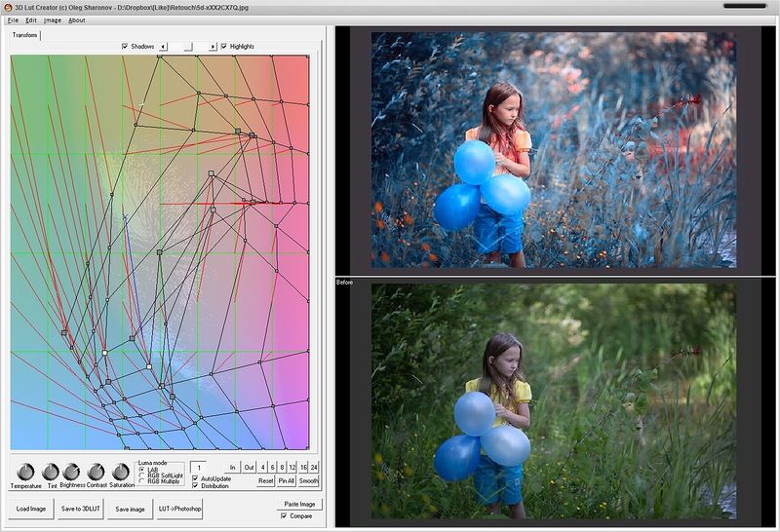This screenshot has width=780, height=532.
Task: Click the Shadows/Highlights scrollbar thumb
Action: pyautogui.click(x=187, y=46)
